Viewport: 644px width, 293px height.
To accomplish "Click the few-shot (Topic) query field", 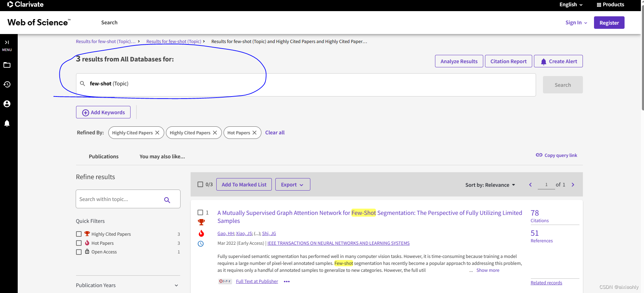I will click(x=306, y=85).
